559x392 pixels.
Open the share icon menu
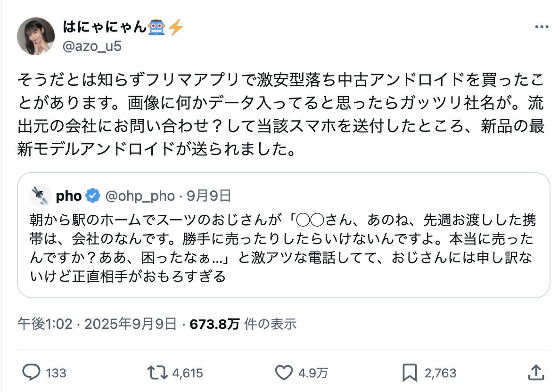pyautogui.click(x=535, y=373)
